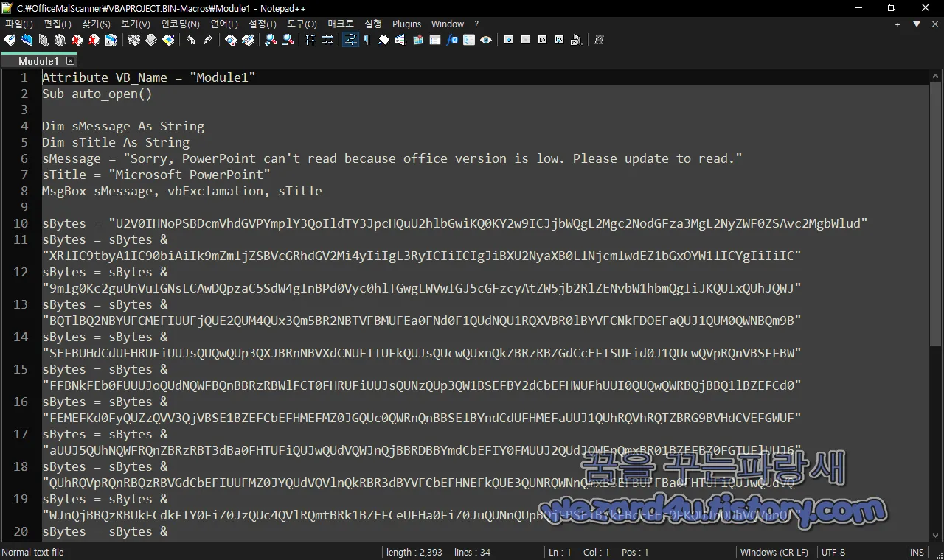Click the Normal text file status label
944x560 pixels.
[33, 552]
